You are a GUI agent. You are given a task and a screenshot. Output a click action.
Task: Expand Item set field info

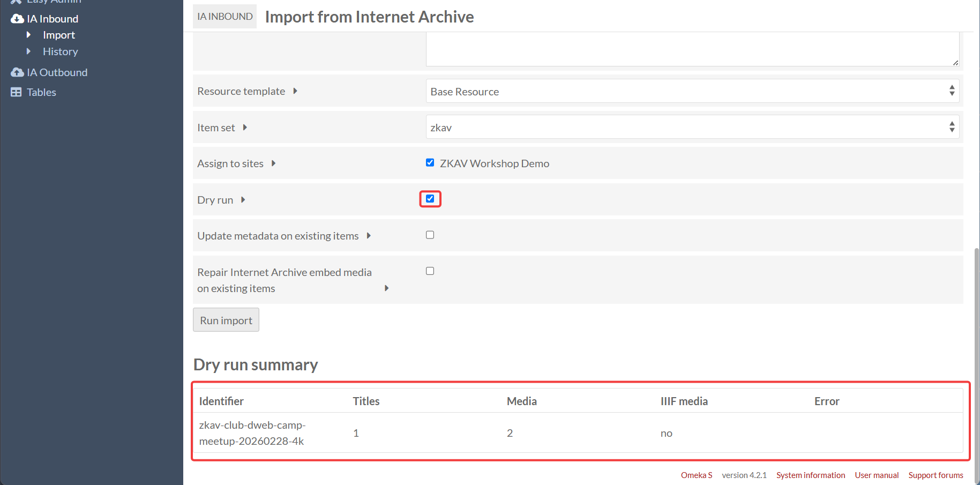tap(245, 128)
